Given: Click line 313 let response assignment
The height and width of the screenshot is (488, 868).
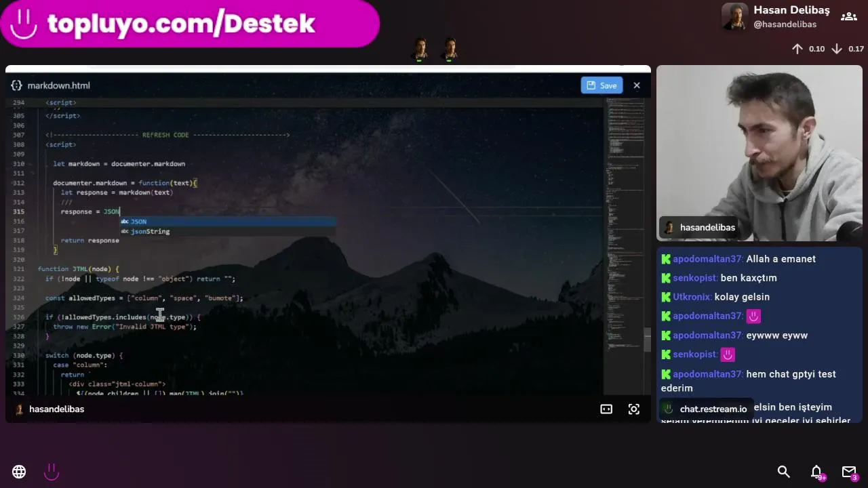Looking at the screenshot, I should click(117, 192).
